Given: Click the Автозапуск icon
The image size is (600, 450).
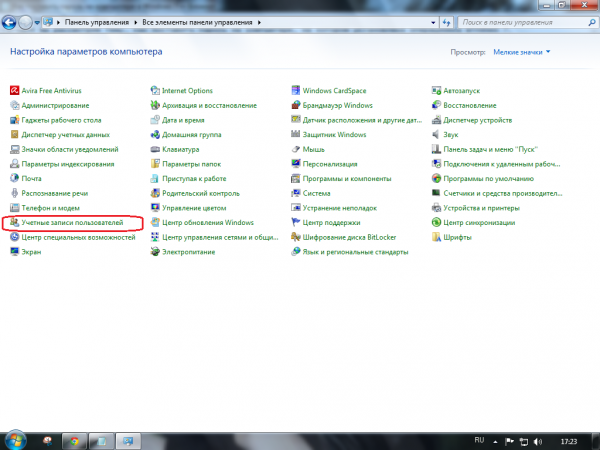Looking at the screenshot, I should (x=436, y=91).
